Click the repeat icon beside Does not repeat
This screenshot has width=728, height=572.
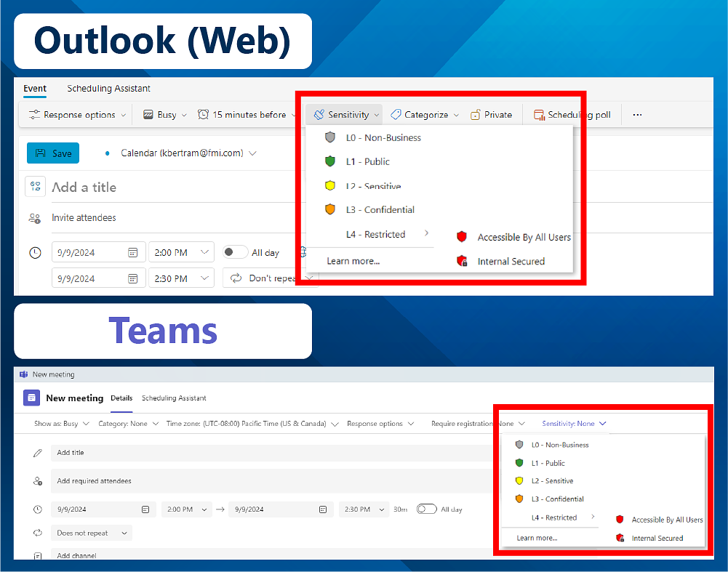38,533
